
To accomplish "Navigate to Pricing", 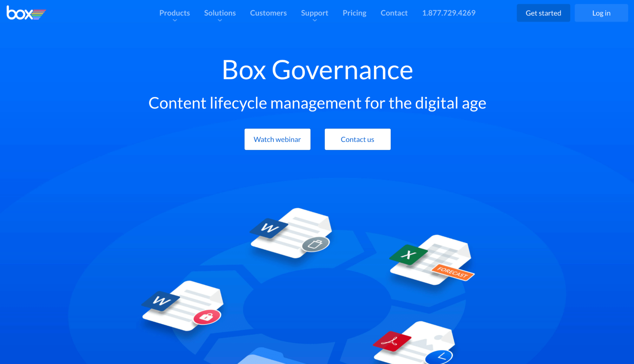I will (354, 13).
